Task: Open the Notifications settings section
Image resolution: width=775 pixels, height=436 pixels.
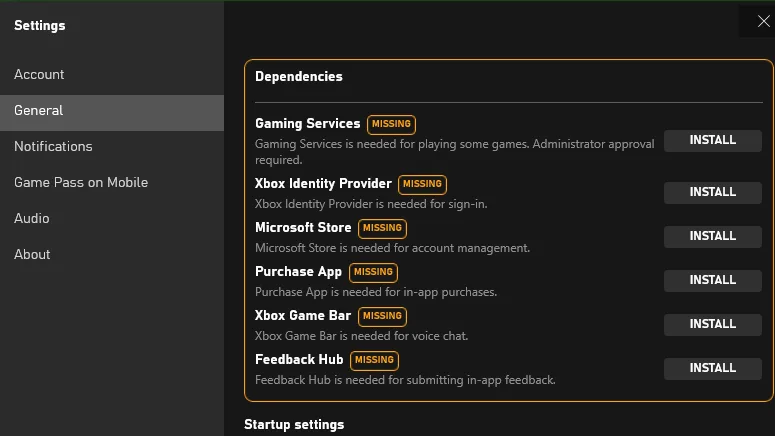Action: pyautogui.click(x=112, y=146)
